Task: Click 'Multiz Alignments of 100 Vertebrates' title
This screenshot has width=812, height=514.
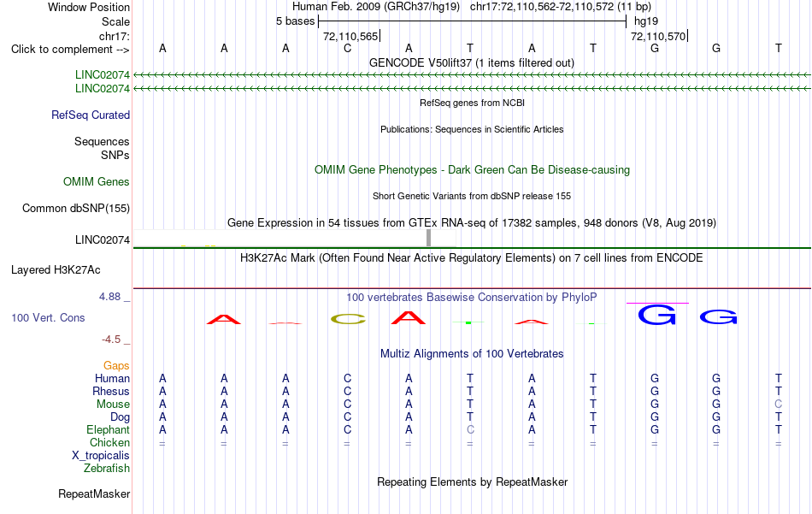Action: (x=472, y=354)
